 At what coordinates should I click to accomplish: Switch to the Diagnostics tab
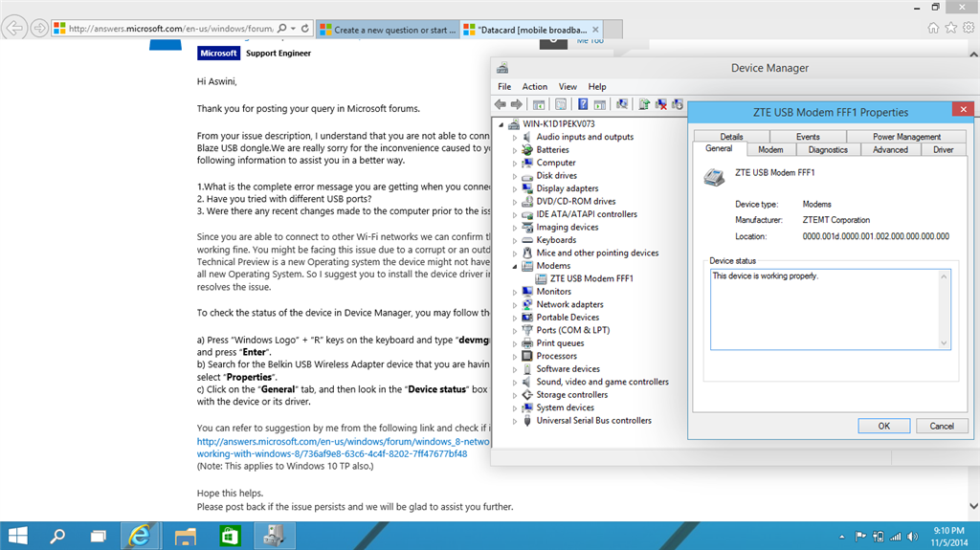tap(828, 150)
